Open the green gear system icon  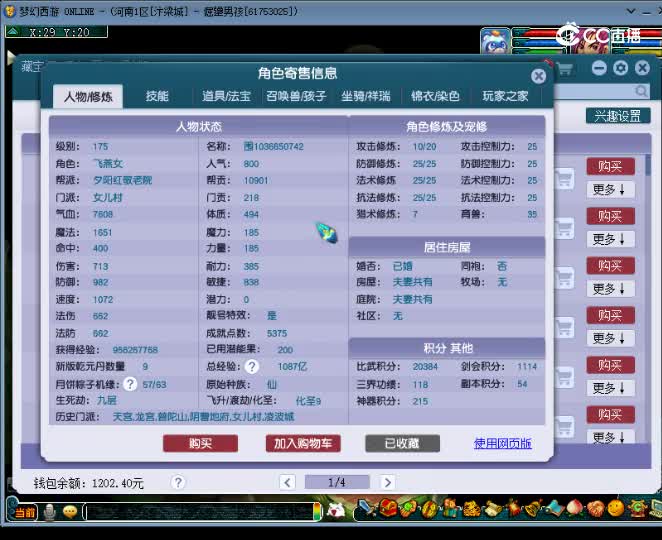pyautogui.click(x=637, y=508)
